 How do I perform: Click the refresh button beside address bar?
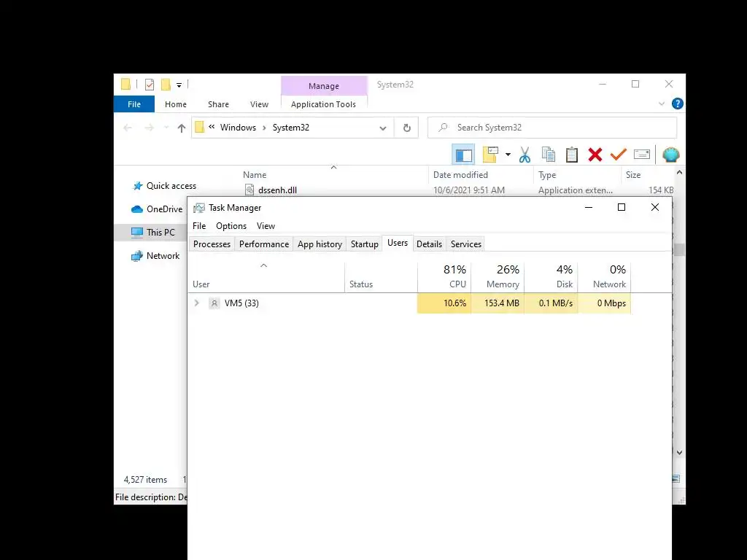pyautogui.click(x=406, y=128)
